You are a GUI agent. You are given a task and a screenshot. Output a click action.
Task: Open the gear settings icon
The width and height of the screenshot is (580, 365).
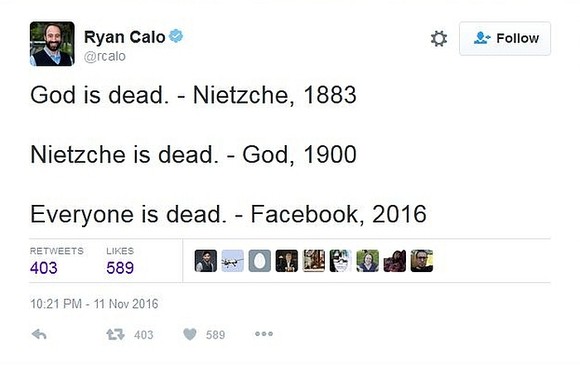pos(439,38)
